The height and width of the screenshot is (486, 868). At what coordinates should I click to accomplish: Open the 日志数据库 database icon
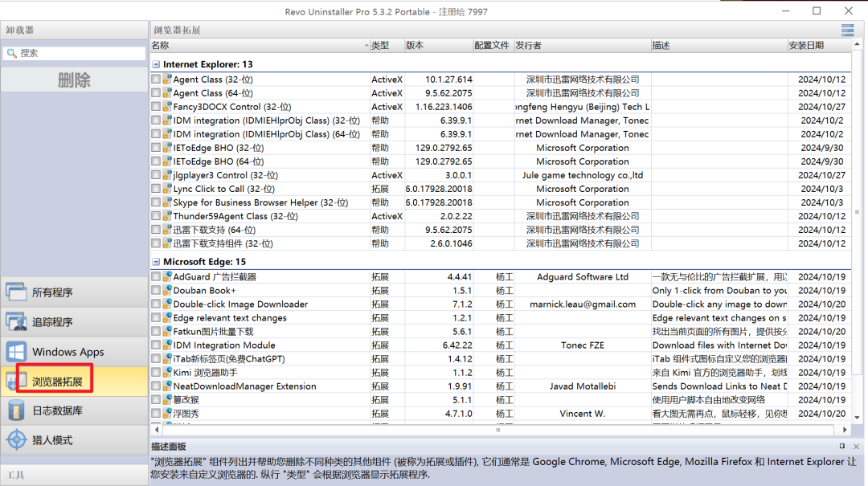(16, 410)
